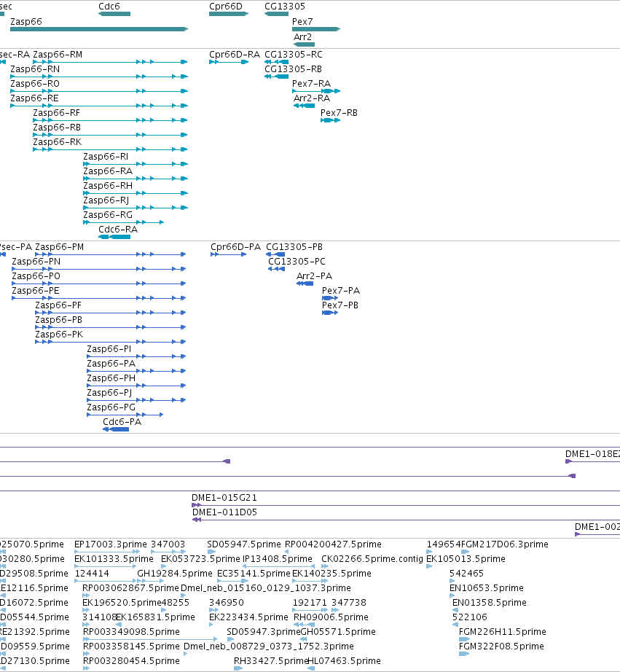Click EST EP17003.3prime
This screenshot has height=672, width=620.
(x=106, y=552)
